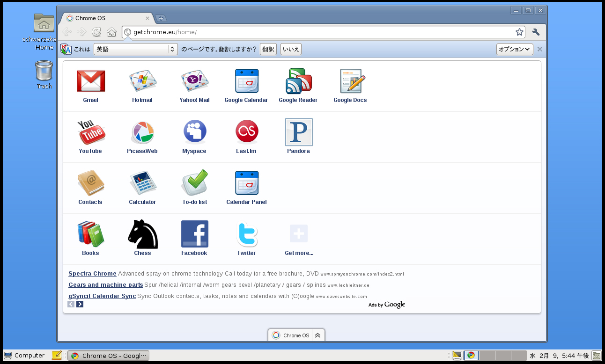605x364 pixels.
Task: Open the YouTube app icon
Action: click(x=91, y=132)
